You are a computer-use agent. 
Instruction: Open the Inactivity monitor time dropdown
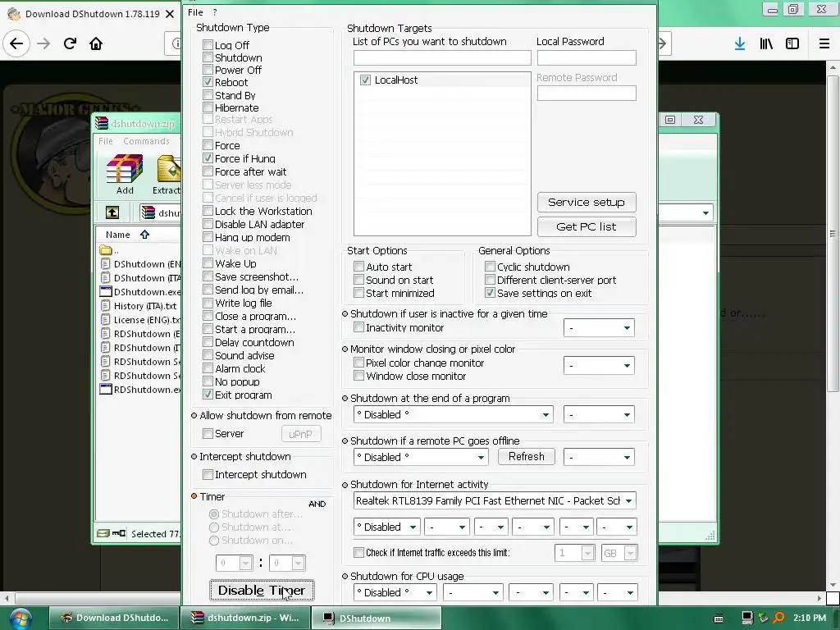pos(599,327)
